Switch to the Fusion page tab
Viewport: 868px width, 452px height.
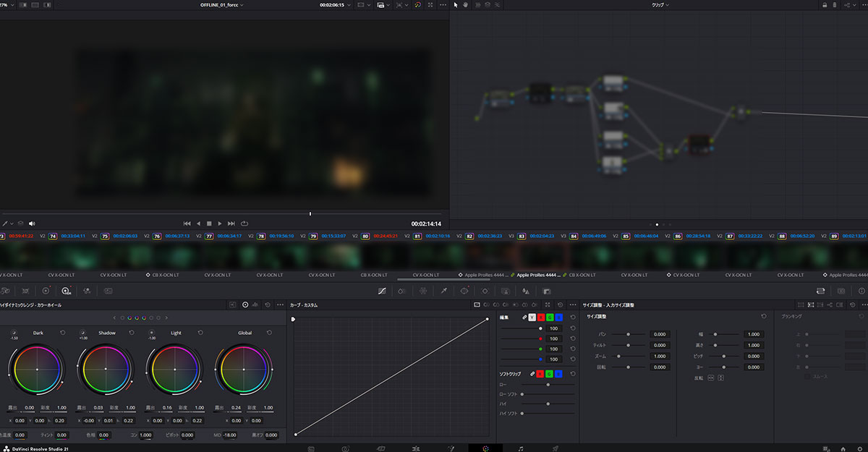coord(450,448)
